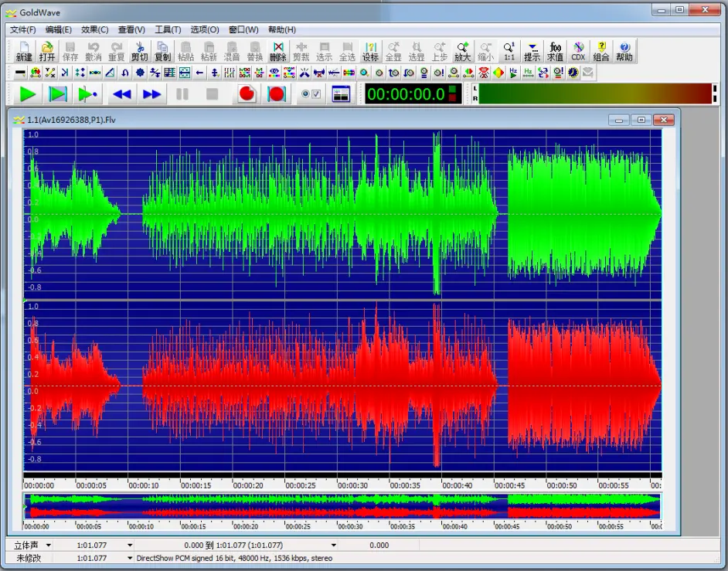Open control properties radio-checkbox icon
The width and height of the screenshot is (728, 571).
pyautogui.click(x=311, y=94)
